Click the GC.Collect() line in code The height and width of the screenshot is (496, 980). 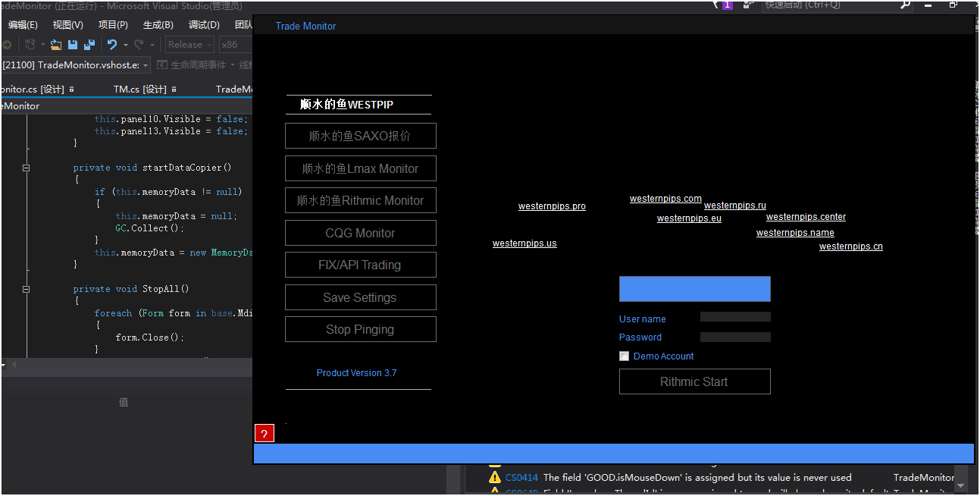click(x=150, y=228)
